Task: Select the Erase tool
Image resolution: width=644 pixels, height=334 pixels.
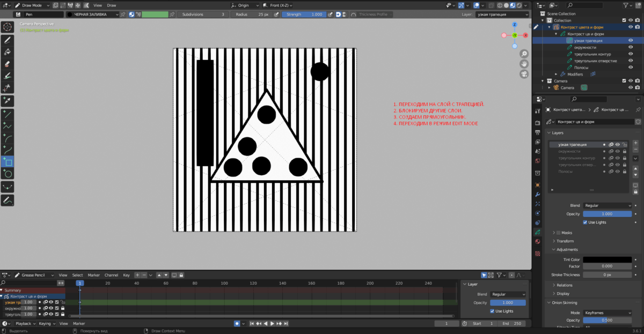Action: 8,64
